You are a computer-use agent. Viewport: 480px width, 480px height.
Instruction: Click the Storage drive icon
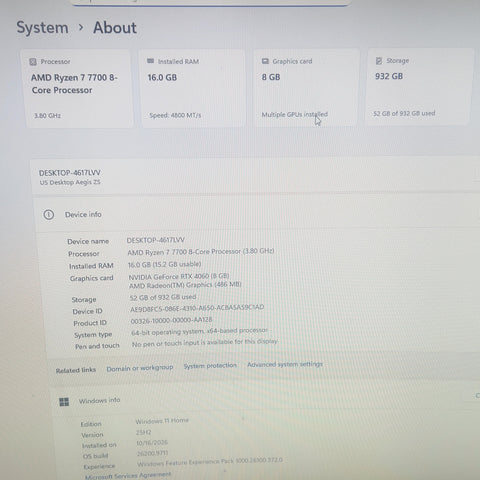379,61
